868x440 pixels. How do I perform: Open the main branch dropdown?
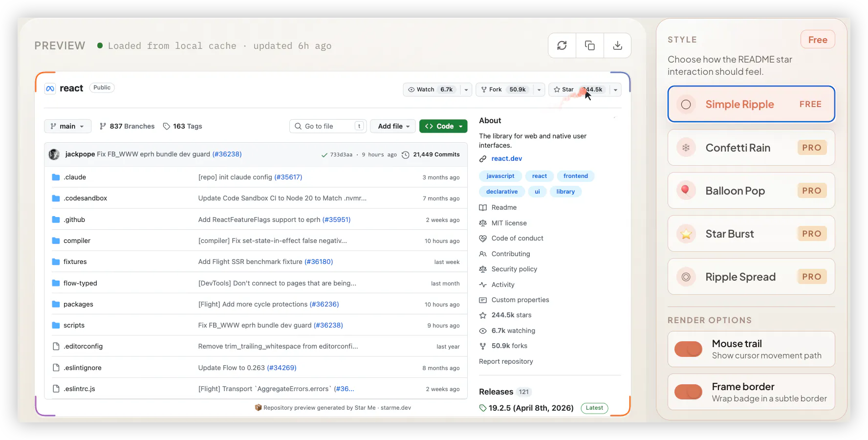click(67, 126)
